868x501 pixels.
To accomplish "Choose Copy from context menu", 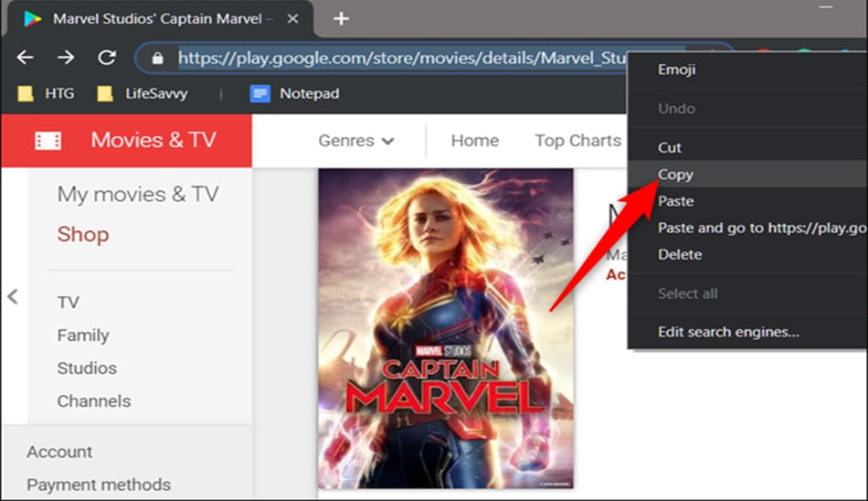I will click(x=747, y=174).
